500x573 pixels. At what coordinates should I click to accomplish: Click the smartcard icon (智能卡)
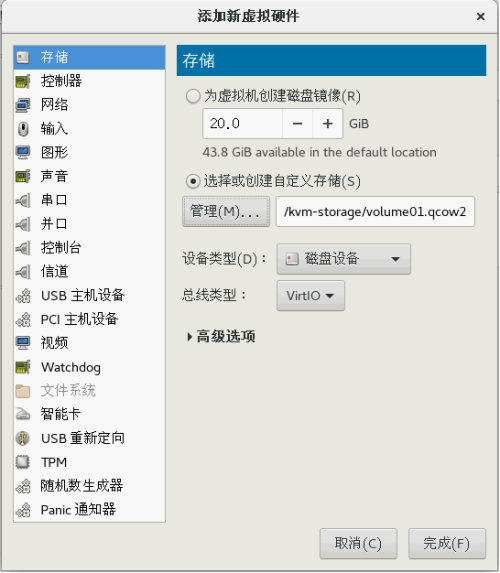tap(23, 414)
